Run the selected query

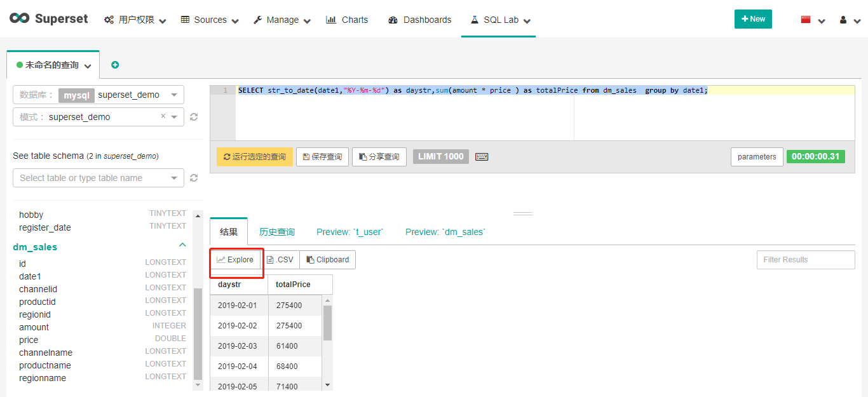pyautogui.click(x=254, y=156)
